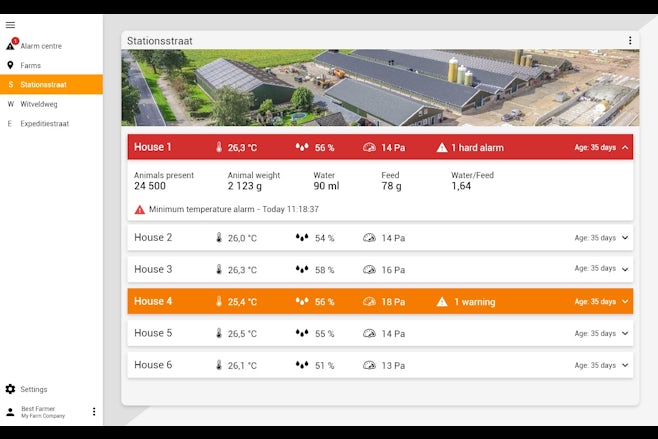658x439 pixels.
Task: Expand the House 2 row chevron
Action: pos(625,238)
